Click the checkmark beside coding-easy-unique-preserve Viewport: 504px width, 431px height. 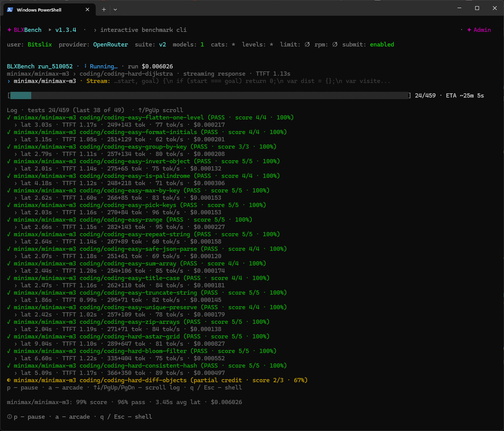click(9, 307)
